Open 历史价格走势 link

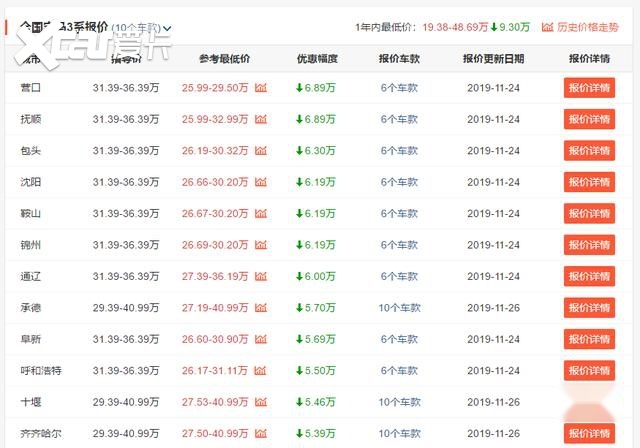point(588,27)
